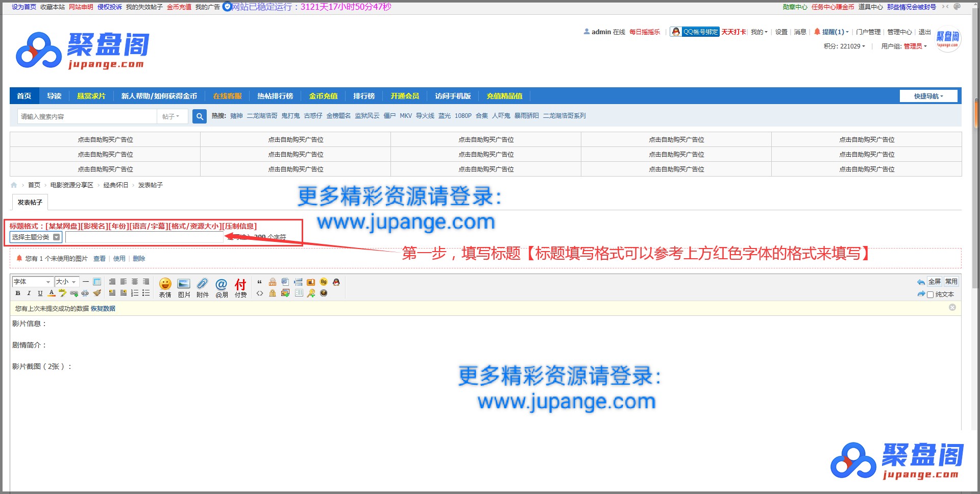Image resolution: width=980 pixels, height=494 pixels.
Task: Apply underline formatting in the editor
Action: tap(40, 293)
